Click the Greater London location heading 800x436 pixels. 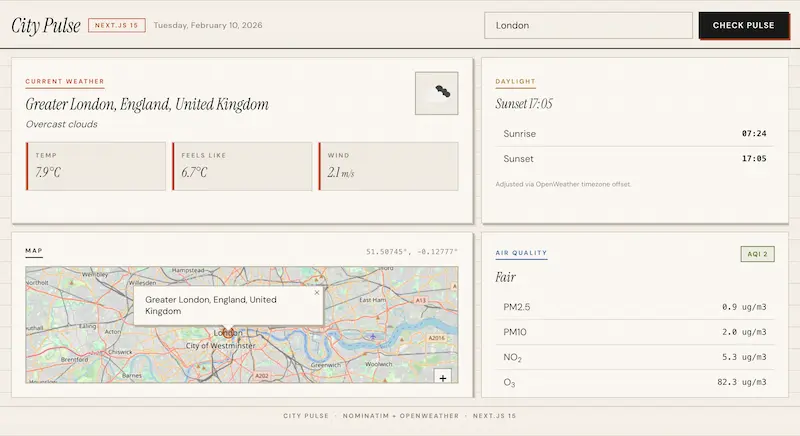[147, 104]
